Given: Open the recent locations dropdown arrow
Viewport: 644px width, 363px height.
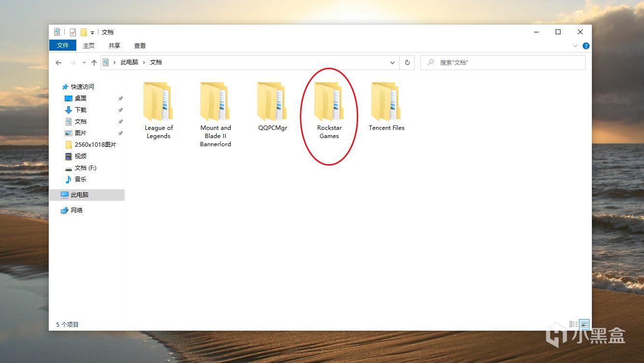Looking at the screenshot, I should pos(84,62).
